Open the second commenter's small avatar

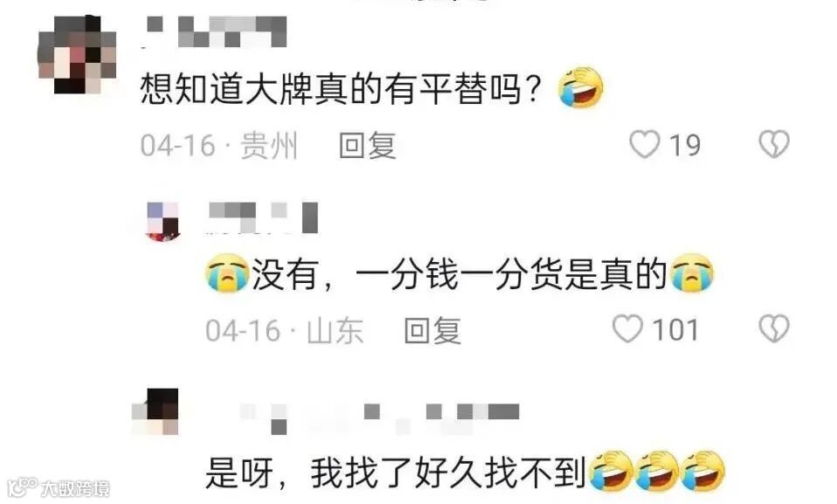tap(163, 222)
